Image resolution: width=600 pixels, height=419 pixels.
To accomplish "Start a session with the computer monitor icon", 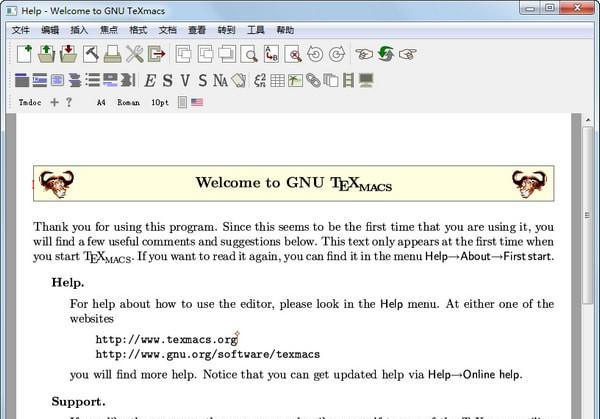I will pos(366,80).
